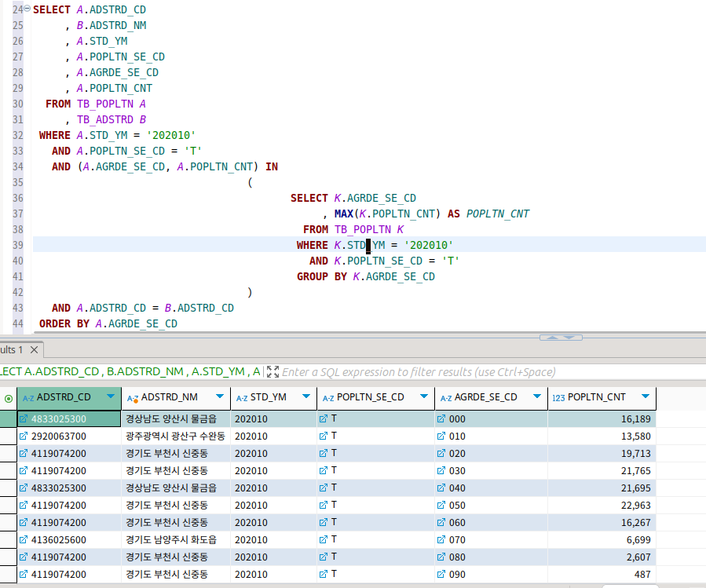The width and height of the screenshot is (706, 588).
Task: Click the panel divider handle above results
Action: coord(561,337)
